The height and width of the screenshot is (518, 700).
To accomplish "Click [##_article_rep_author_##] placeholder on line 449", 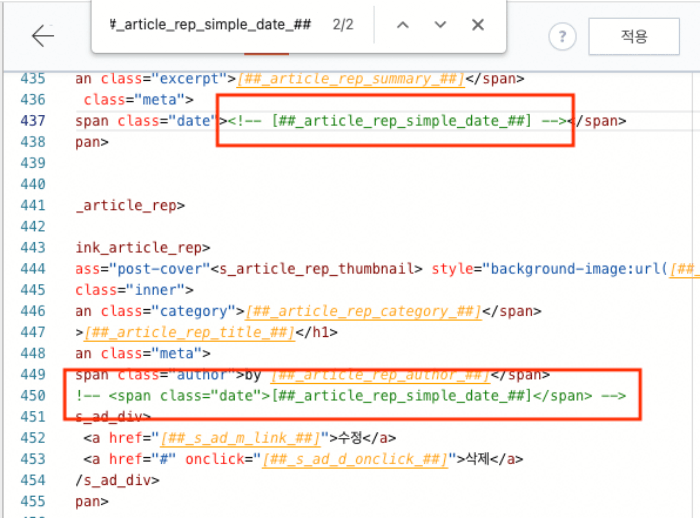I will pyautogui.click(x=380, y=375).
